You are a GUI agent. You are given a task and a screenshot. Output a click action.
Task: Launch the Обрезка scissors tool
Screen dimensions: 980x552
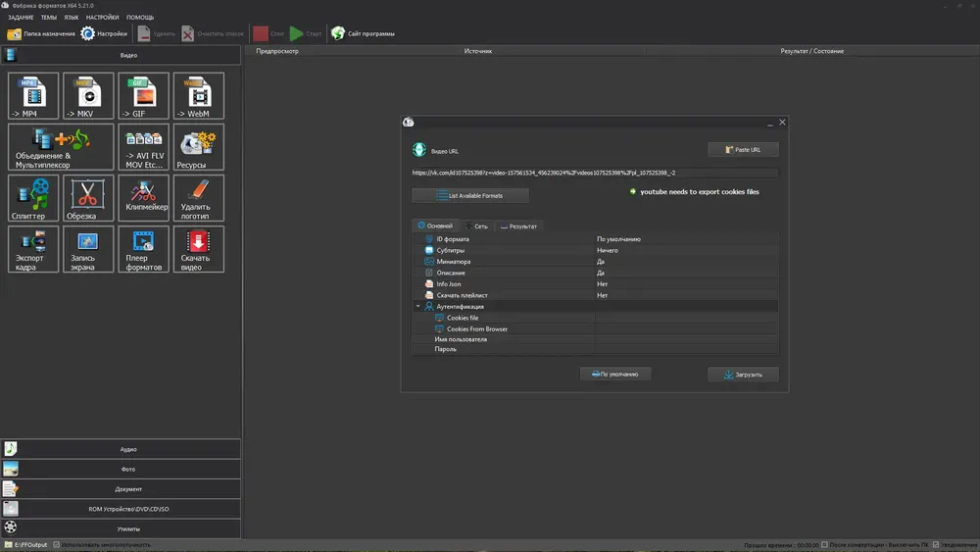pos(89,198)
